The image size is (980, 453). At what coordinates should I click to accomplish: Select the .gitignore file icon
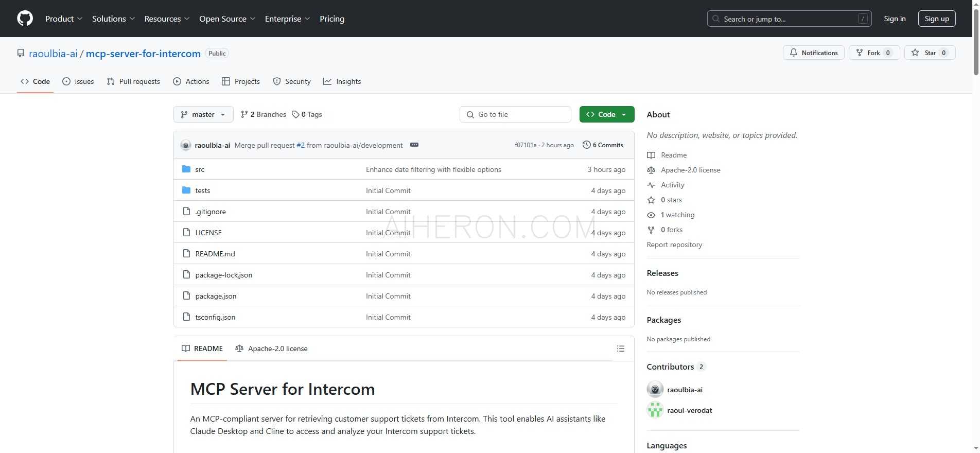click(x=186, y=212)
